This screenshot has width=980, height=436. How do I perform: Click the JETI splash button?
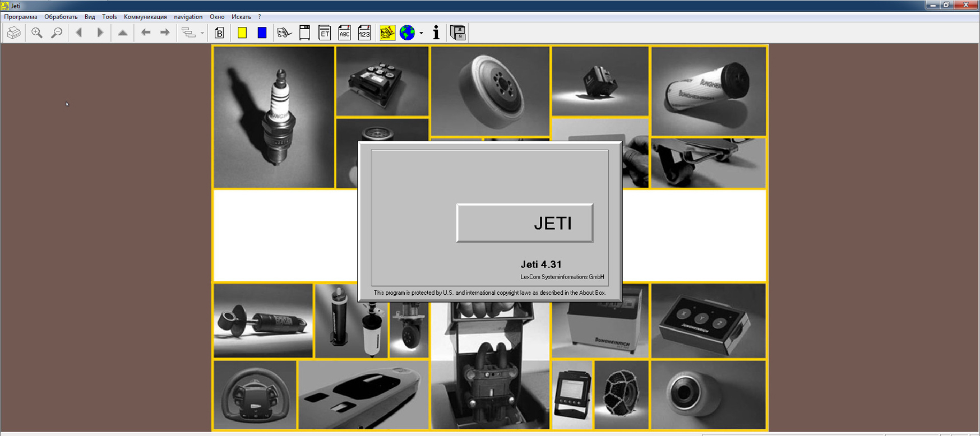click(x=525, y=223)
